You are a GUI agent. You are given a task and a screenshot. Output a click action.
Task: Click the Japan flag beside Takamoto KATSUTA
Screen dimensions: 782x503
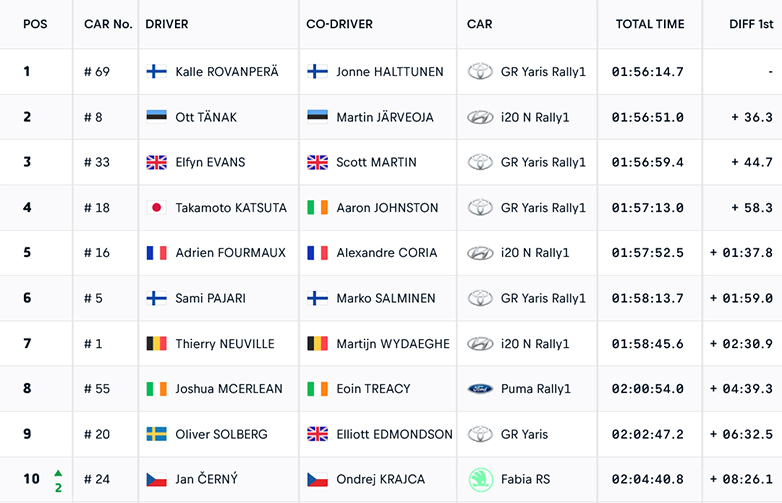click(156, 208)
